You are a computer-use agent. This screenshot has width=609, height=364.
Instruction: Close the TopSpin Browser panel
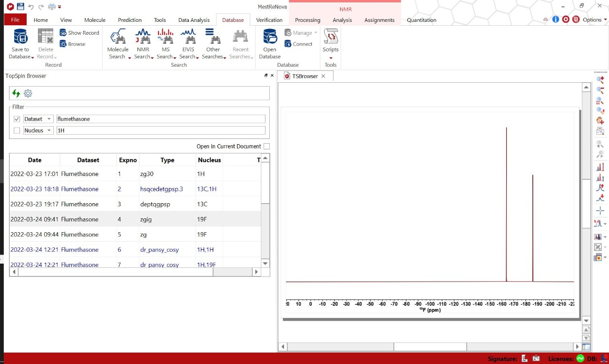[272, 76]
